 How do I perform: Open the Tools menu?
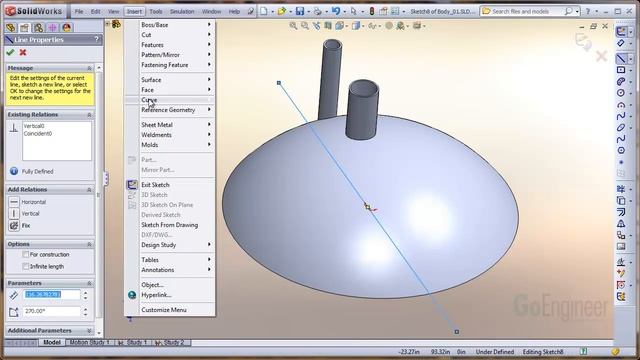[x=156, y=11]
